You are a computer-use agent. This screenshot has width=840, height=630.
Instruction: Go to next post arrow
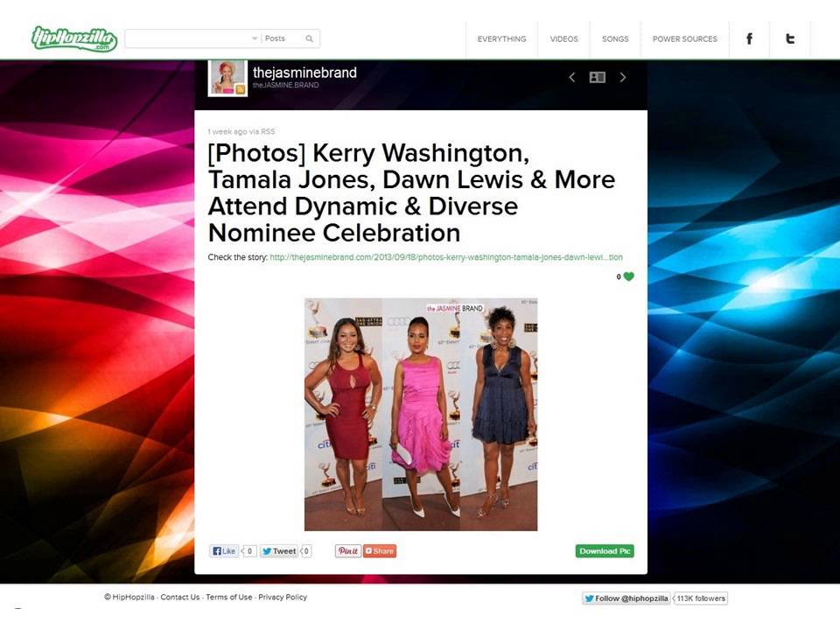point(622,78)
